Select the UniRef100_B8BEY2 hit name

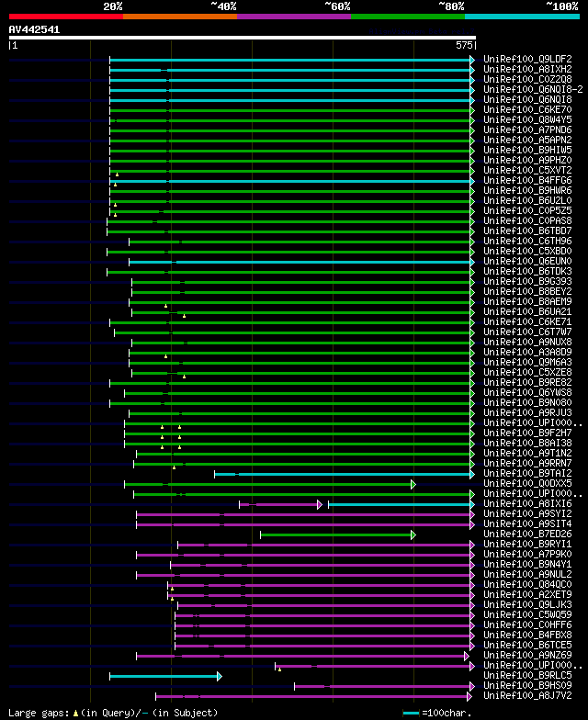(x=527, y=292)
